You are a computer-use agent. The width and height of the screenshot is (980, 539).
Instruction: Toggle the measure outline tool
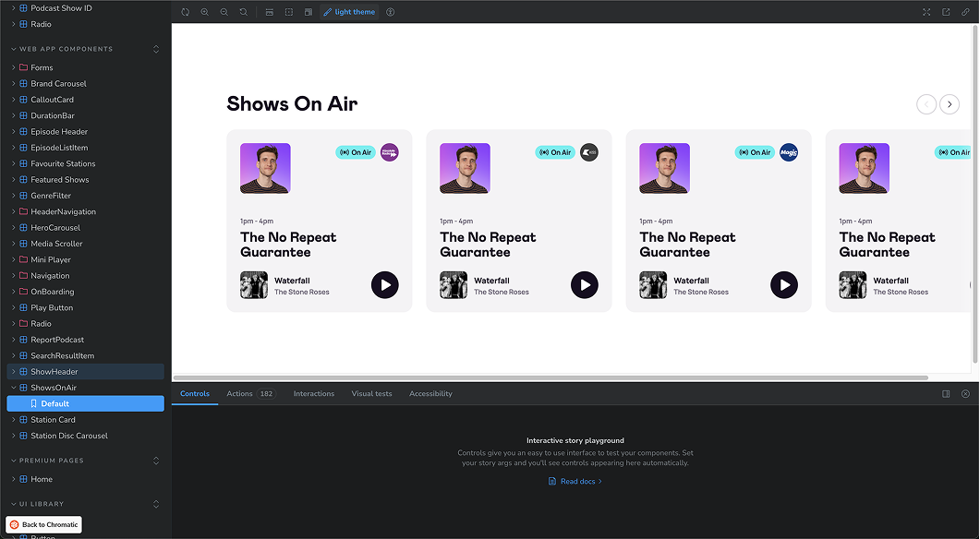[289, 12]
